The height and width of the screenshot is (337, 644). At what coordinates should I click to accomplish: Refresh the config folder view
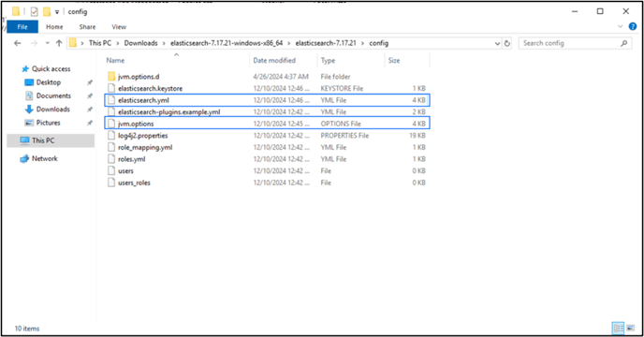pyautogui.click(x=507, y=43)
